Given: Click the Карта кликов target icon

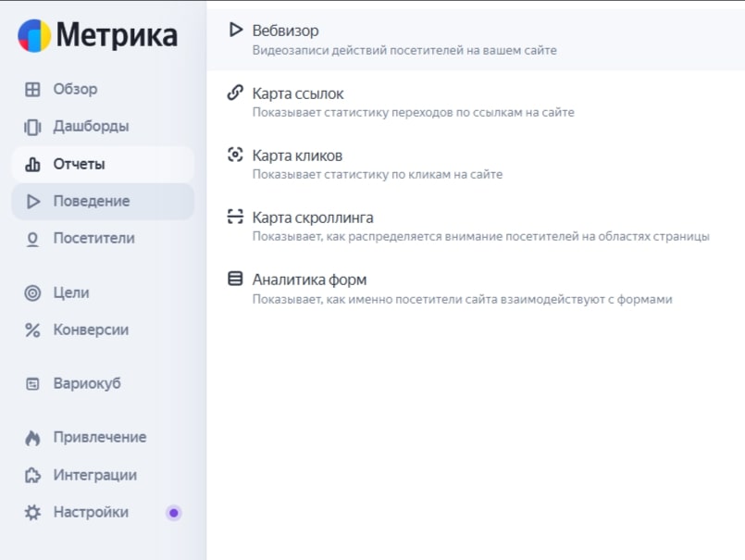Looking at the screenshot, I should click(235, 155).
